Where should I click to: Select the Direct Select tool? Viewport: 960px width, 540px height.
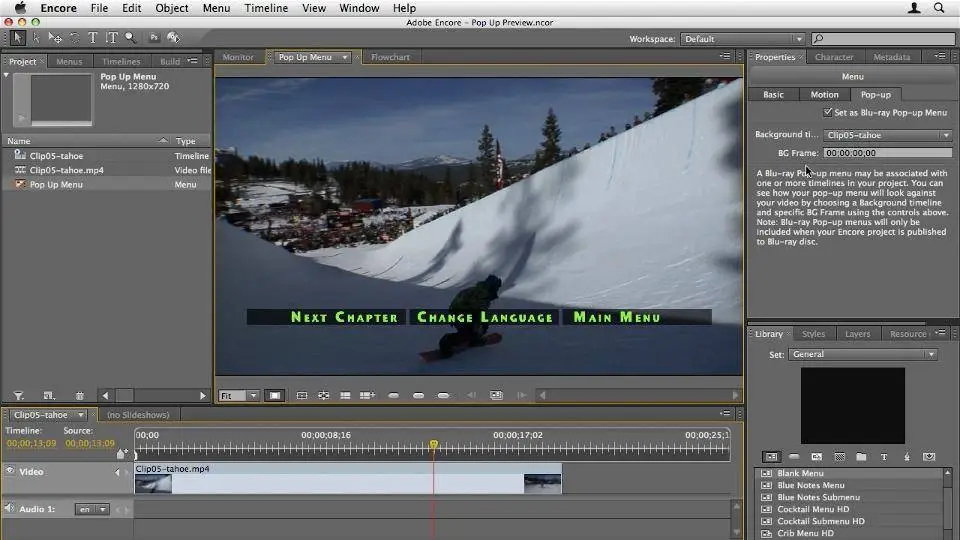pyautogui.click(x=36, y=38)
